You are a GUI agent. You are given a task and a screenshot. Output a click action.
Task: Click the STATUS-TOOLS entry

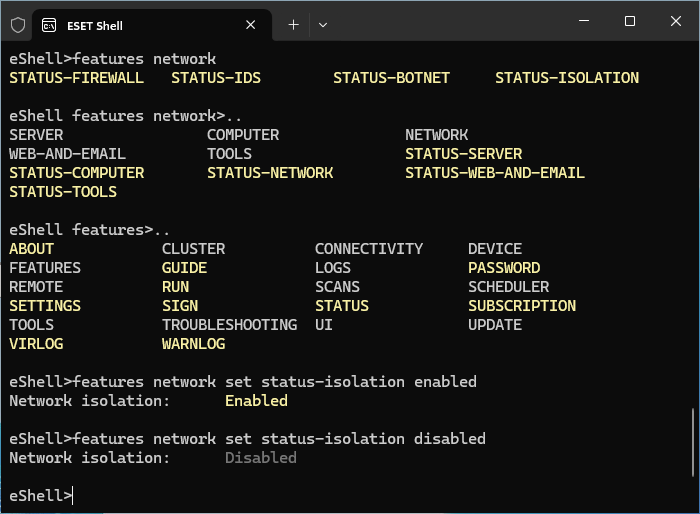click(63, 192)
